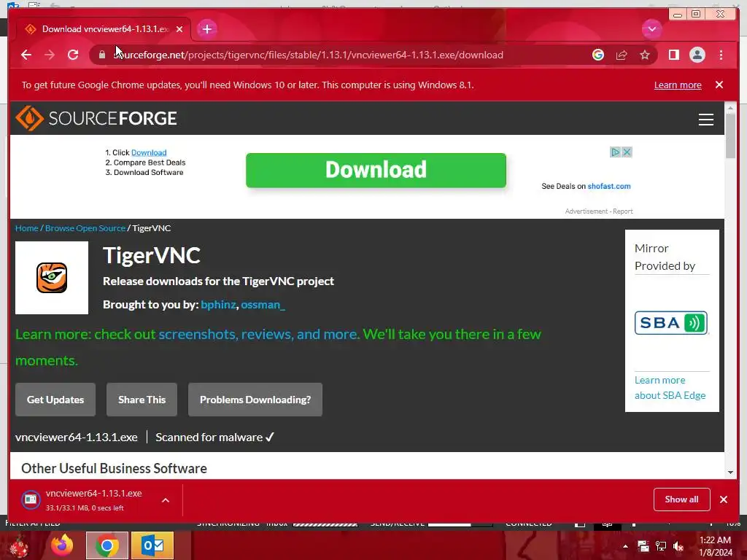Open Learn more about SBA Edge link
The width and height of the screenshot is (747, 560).
tap(670, 388)
